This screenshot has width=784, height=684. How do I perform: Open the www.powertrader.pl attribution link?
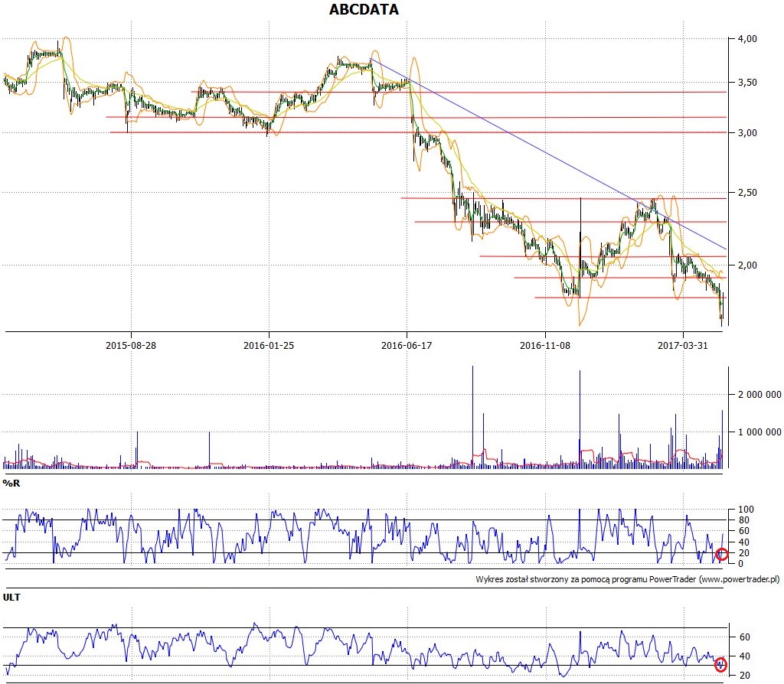tap(739, 580)
